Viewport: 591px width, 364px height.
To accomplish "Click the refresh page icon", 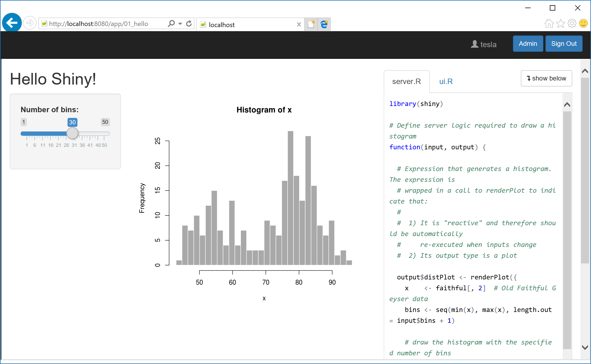I will point(189,24).
